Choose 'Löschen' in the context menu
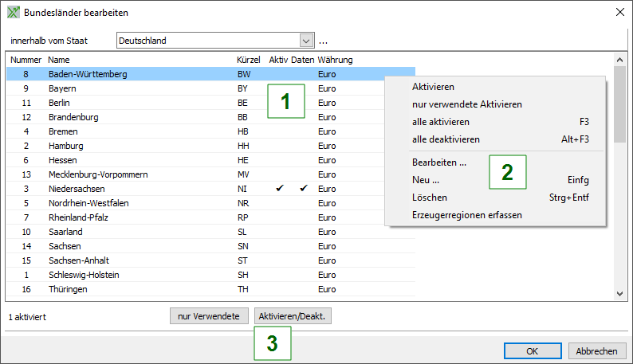Viewport: 633px width, 364px height. tap(429, 198)
